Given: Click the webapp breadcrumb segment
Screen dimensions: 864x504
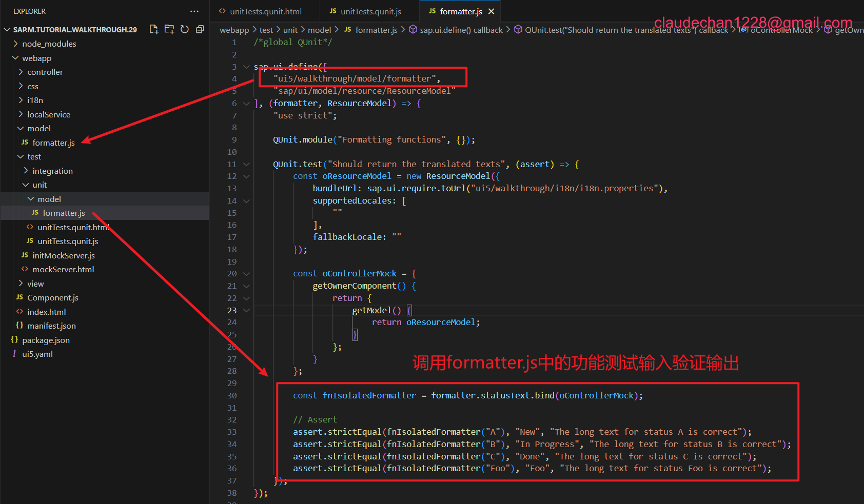Looking at the screenshot, I should click(234, 30).
